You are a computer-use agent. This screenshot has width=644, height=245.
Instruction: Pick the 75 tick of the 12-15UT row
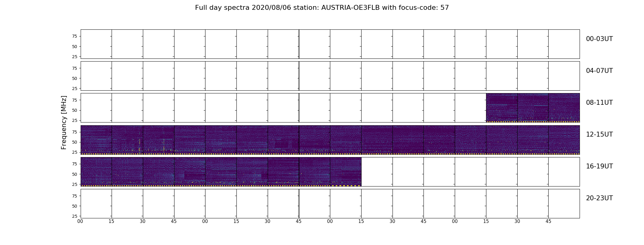(75, 132)
